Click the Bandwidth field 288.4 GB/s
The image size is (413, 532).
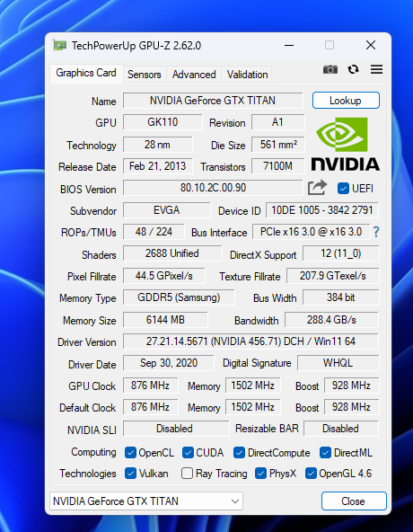point(331,320)
